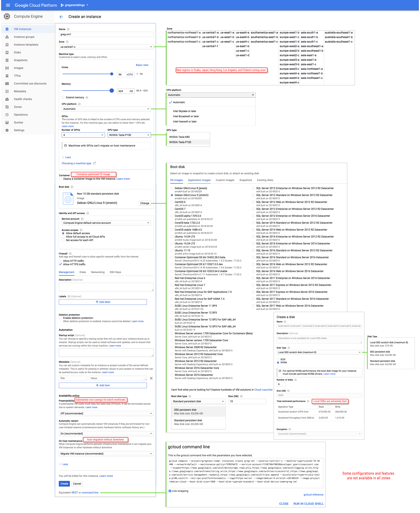The height and width of the screenshot is (513, 420).
Task: Click the Quotas sidebar icon
Action: click(7, 122)
